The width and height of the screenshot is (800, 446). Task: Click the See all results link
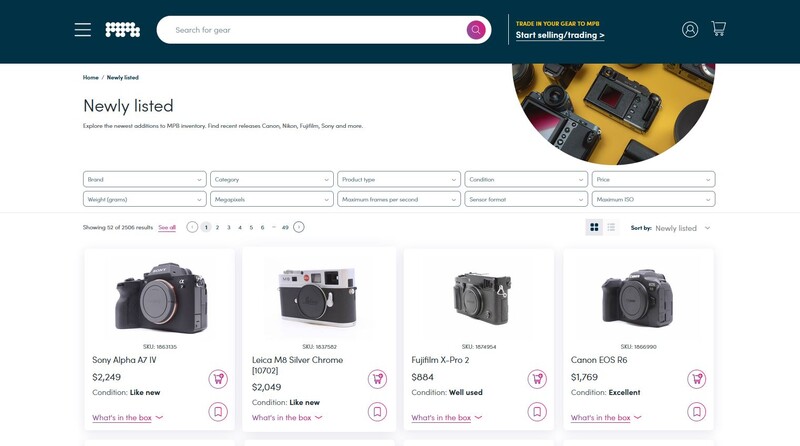coord(167,228)
